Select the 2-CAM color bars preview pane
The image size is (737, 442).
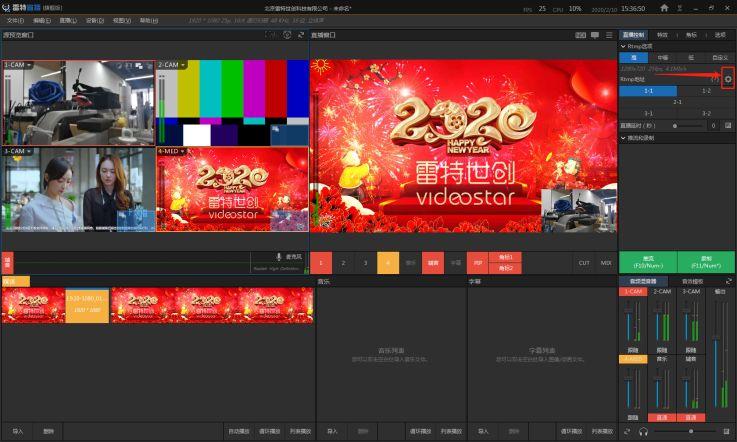tap(232, 103)
